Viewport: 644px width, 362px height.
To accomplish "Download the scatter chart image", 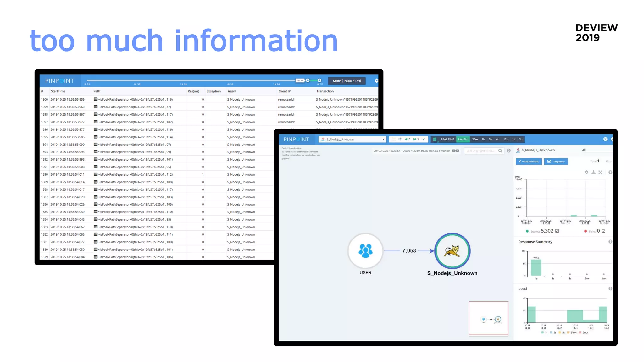I will point(593,172).
